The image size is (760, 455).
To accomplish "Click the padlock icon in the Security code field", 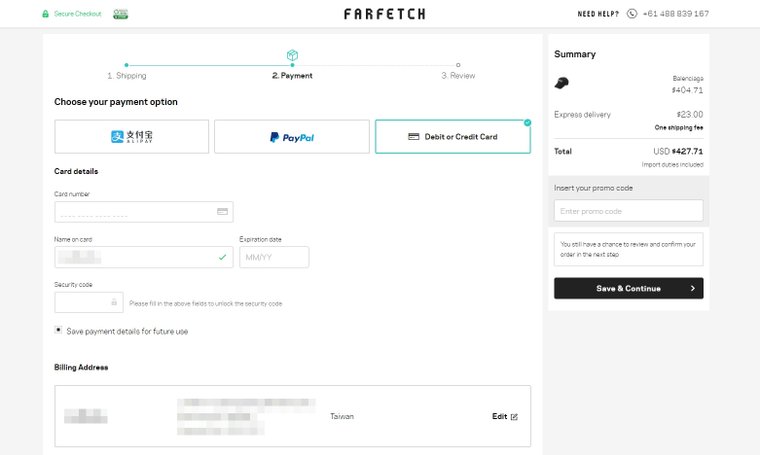I will click(114, 302).
